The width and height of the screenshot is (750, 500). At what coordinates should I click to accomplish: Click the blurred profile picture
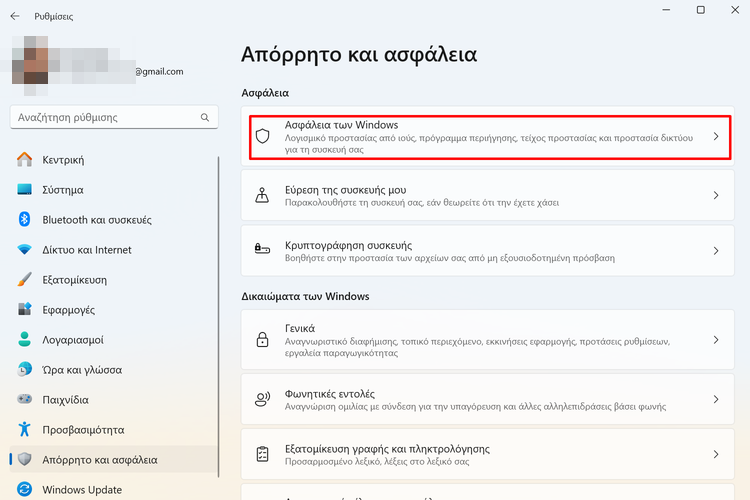[x=30, y=60]
